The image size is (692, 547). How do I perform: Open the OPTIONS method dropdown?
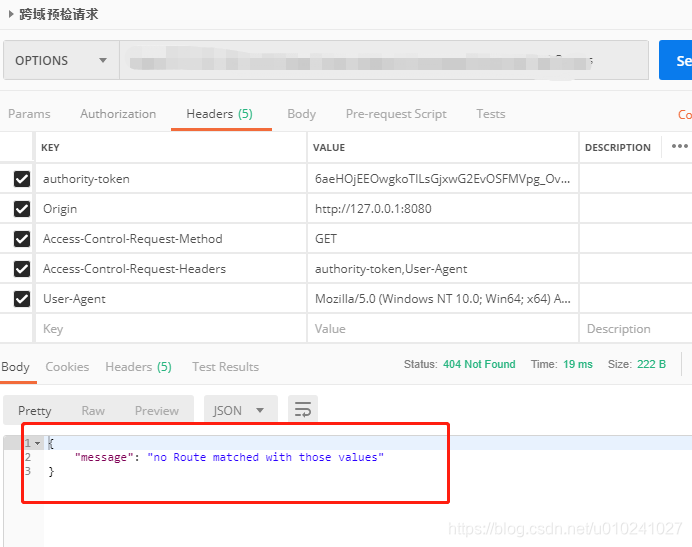(x=61, y=60)
